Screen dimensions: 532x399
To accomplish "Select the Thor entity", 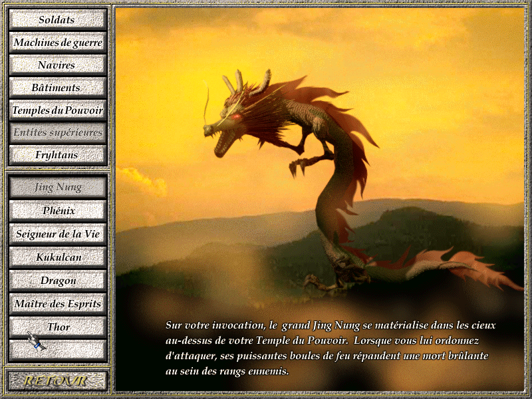I will tap(58, 327).
